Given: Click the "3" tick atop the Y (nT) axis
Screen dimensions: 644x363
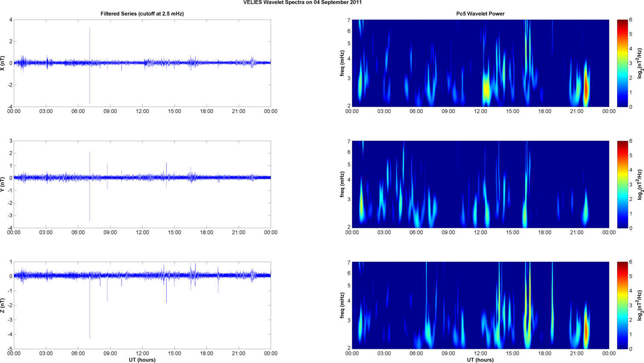Looking at the screenshot, I should point(11,141).
